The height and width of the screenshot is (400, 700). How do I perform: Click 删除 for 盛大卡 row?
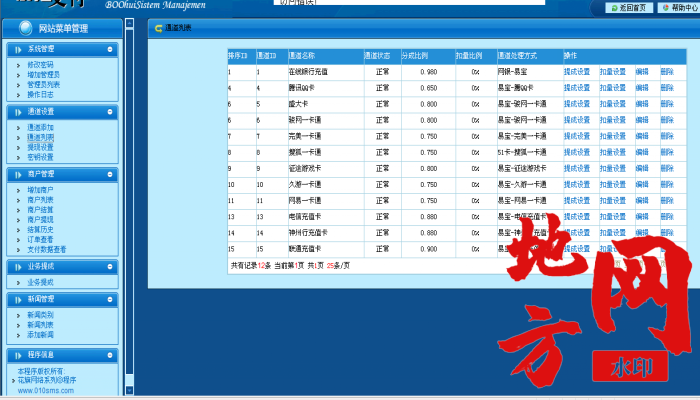pos(667,104)
